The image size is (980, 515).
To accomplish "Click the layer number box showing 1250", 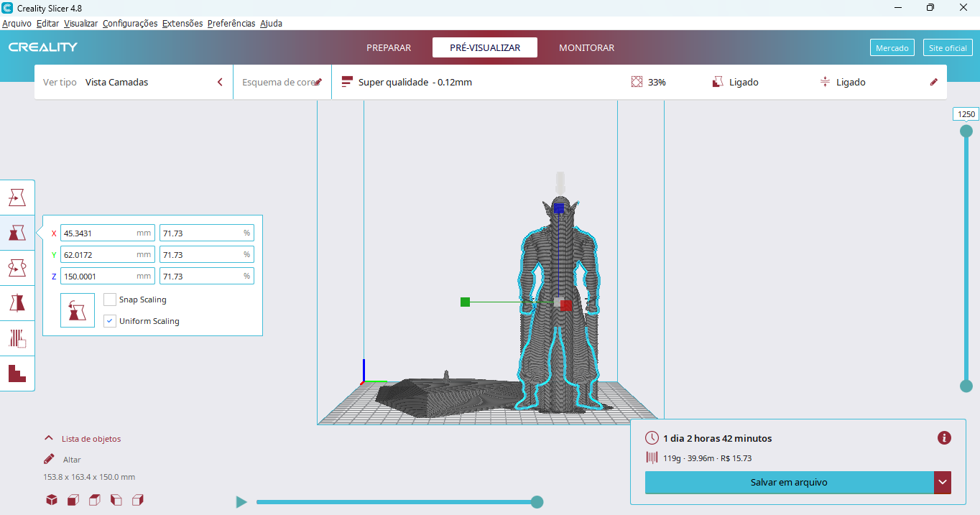I will (x=966, y=114).
